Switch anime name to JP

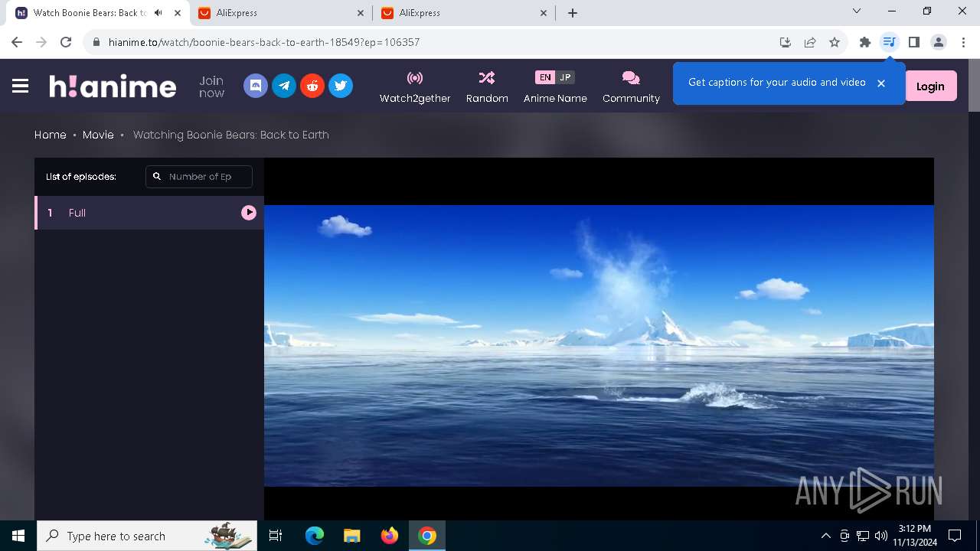[565, 77]
